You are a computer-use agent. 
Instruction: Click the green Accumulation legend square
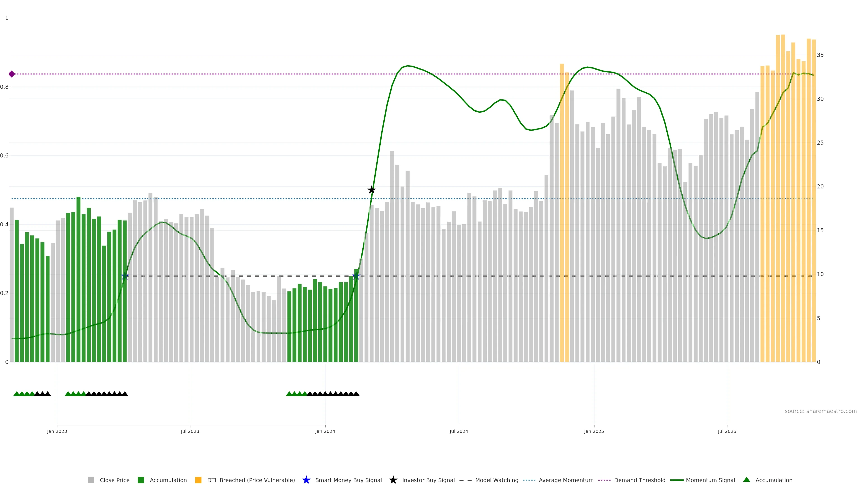[141, 480]
